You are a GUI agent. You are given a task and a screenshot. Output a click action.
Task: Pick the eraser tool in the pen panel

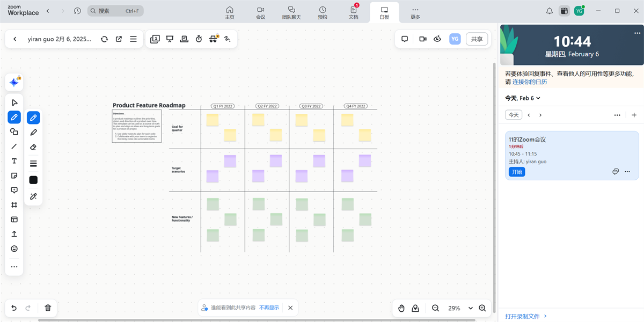[x=33, y=147]
